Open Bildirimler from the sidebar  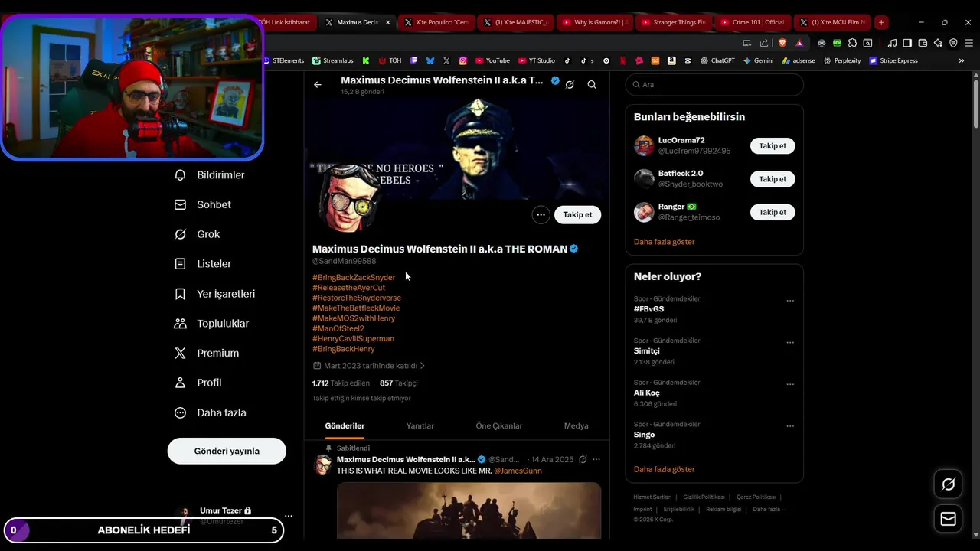click(x=210, y=175)
